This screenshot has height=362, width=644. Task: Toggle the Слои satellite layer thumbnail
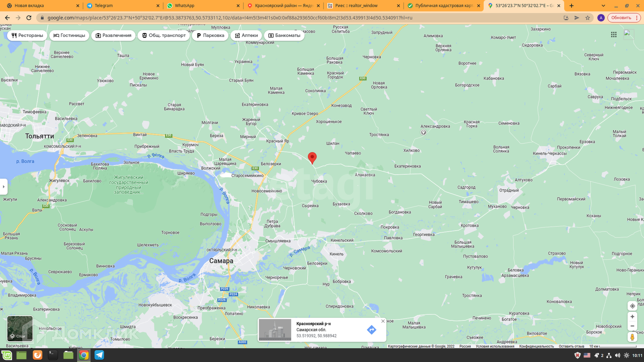[20, 328]
